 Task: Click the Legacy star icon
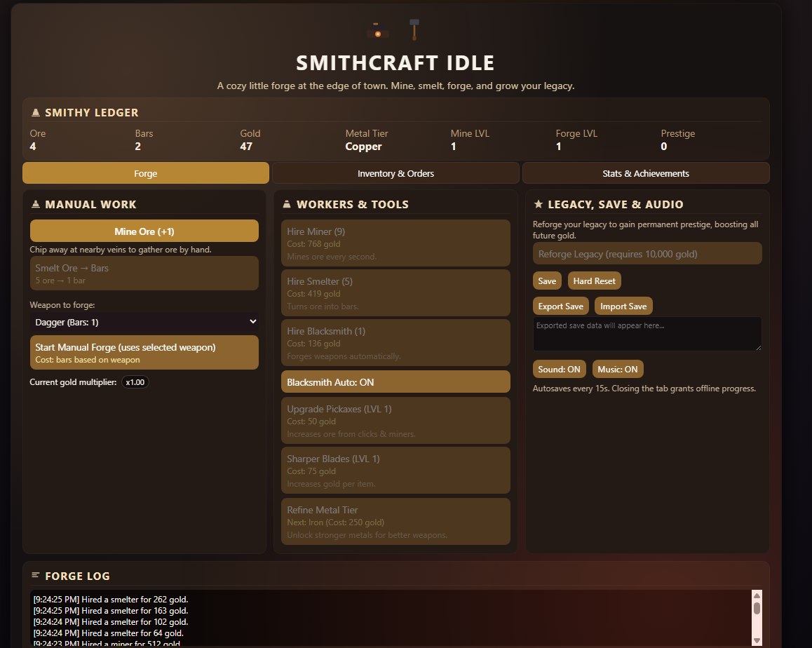tap(539, 204)
